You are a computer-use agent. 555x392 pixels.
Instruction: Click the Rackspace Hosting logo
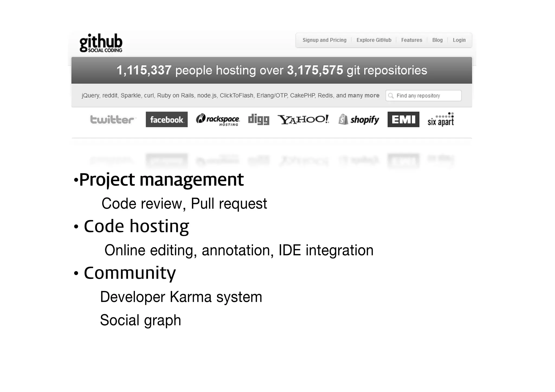218,120
